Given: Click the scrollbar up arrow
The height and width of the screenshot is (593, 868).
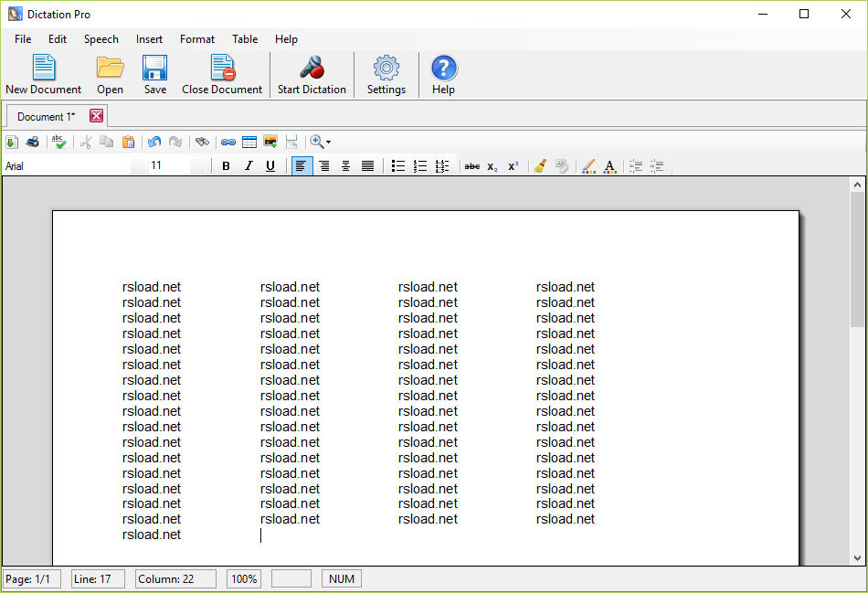Looking at the screenshot, I should [857, 185].
